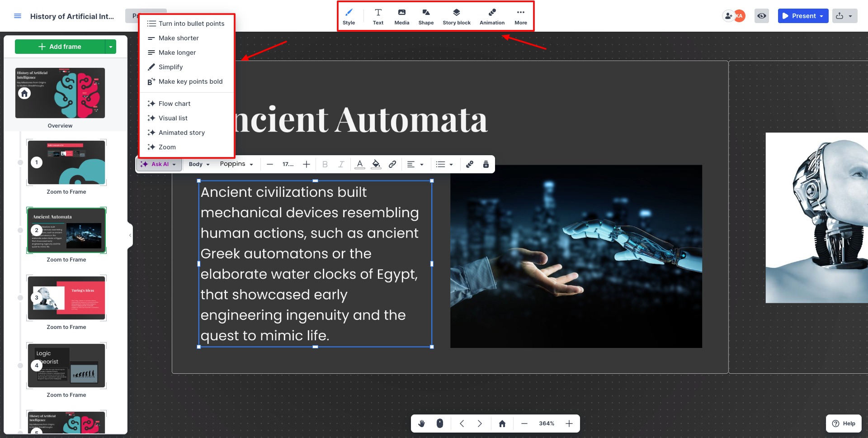868x438 pixels.
Task: Open the Style tool in top toolbar
Action: pyautogui.click(x=349, y=16)
